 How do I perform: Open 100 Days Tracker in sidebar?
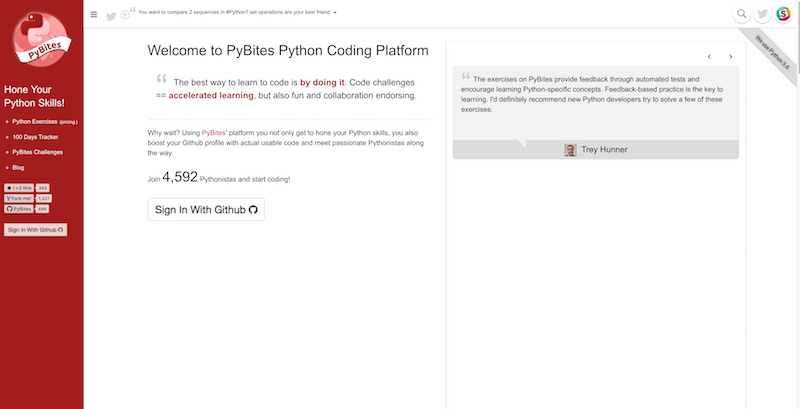click(35, 137)
